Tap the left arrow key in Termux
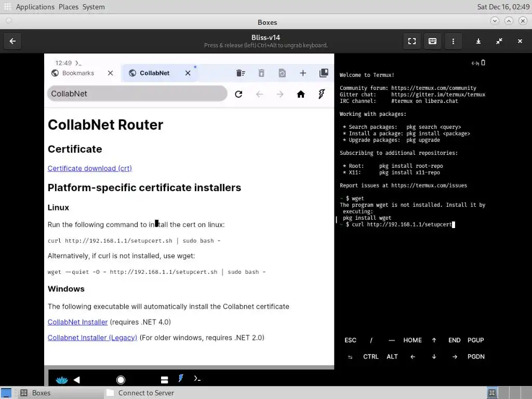 click(x=413, y=357)
